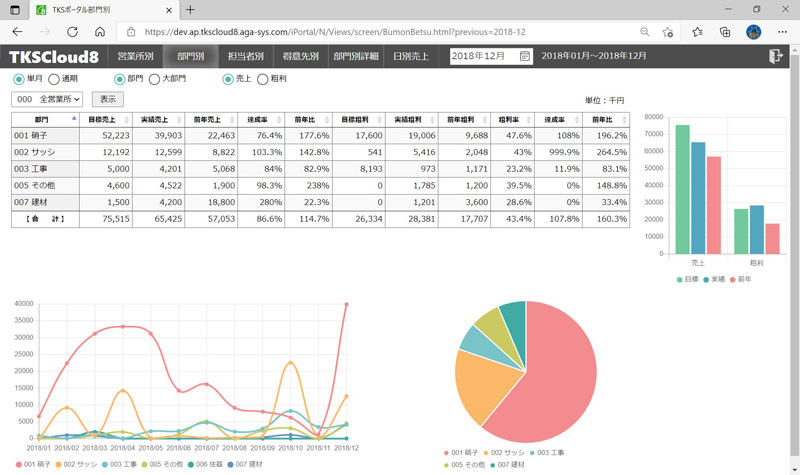
Task: Switch to the 営業所別 tab
Action: click(x=135, y=57)
